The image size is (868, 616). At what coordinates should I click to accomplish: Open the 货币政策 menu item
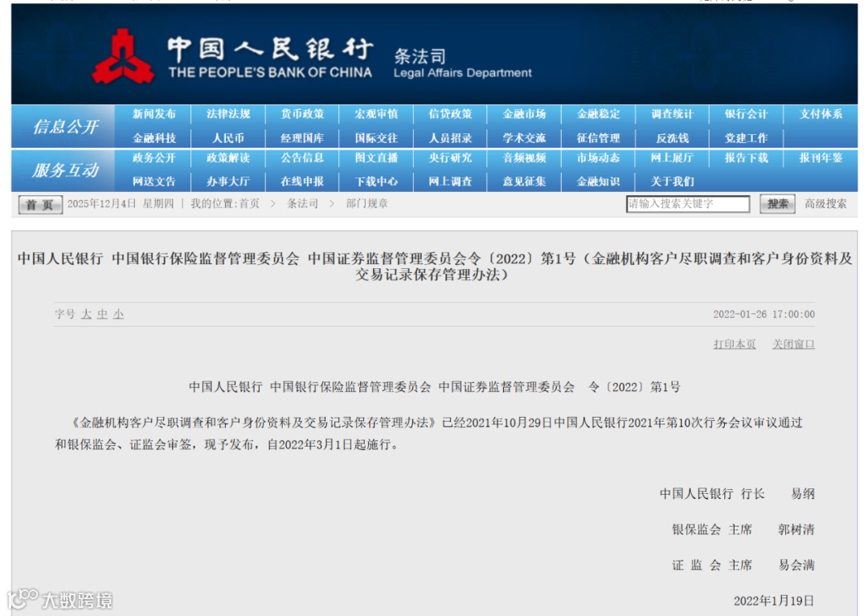pos(302,114)
